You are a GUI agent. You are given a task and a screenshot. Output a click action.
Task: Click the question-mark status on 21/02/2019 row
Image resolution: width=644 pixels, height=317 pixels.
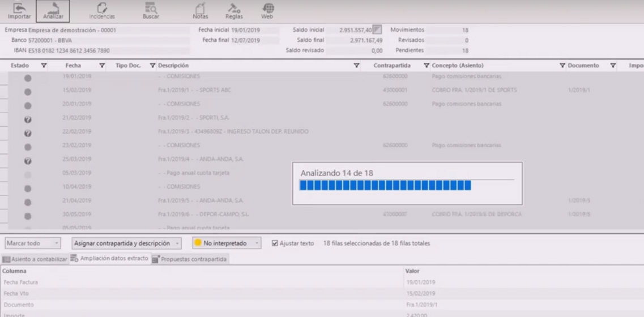tap(28, 119)
